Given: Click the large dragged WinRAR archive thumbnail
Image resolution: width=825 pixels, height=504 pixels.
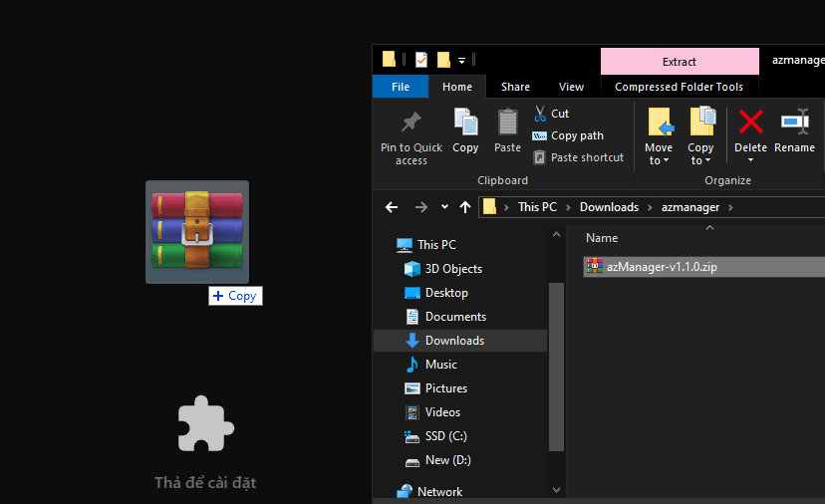Looking at the screenshot, I should tap(197, 232).
